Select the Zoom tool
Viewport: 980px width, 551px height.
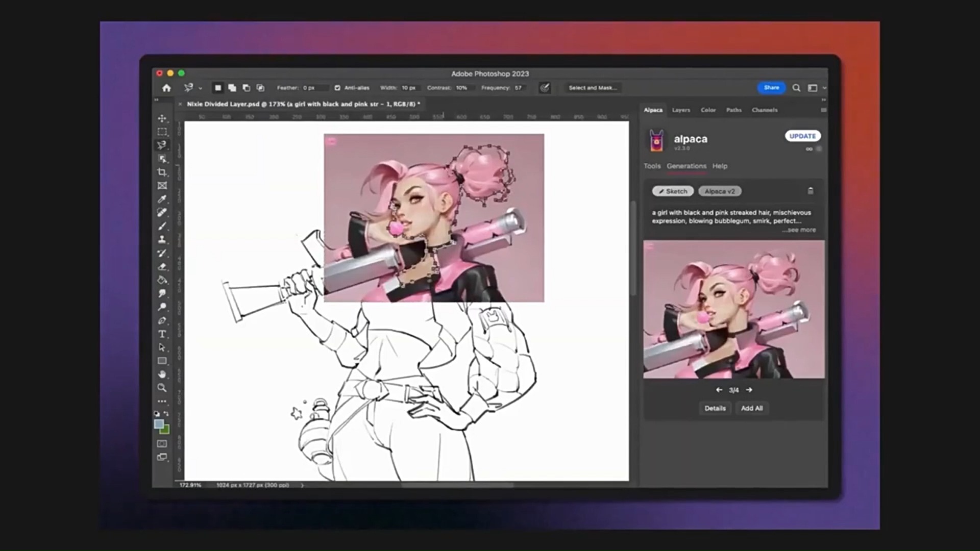pyautogui.click(x=162, y=388)
